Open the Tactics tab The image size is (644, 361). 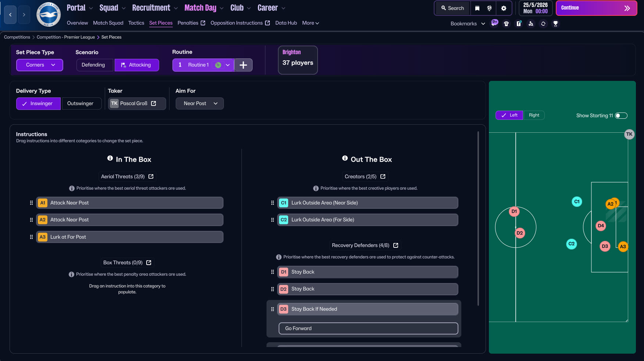pos(136,23)
